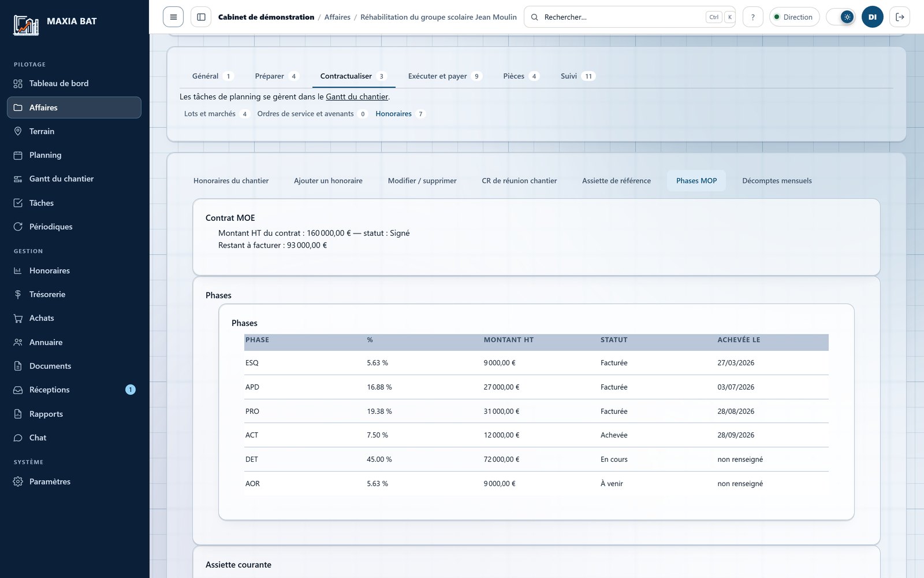Go to Tâches checklist entry
Viewport: 924px width, 578px height.
pyautogui.click(x=74, y=203)
